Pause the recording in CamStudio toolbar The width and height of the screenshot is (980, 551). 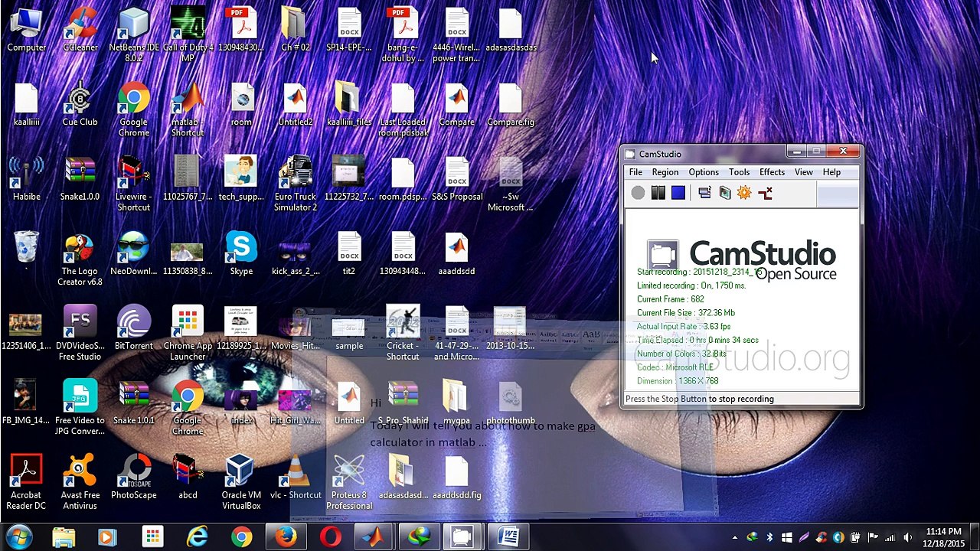pos(658,194)
